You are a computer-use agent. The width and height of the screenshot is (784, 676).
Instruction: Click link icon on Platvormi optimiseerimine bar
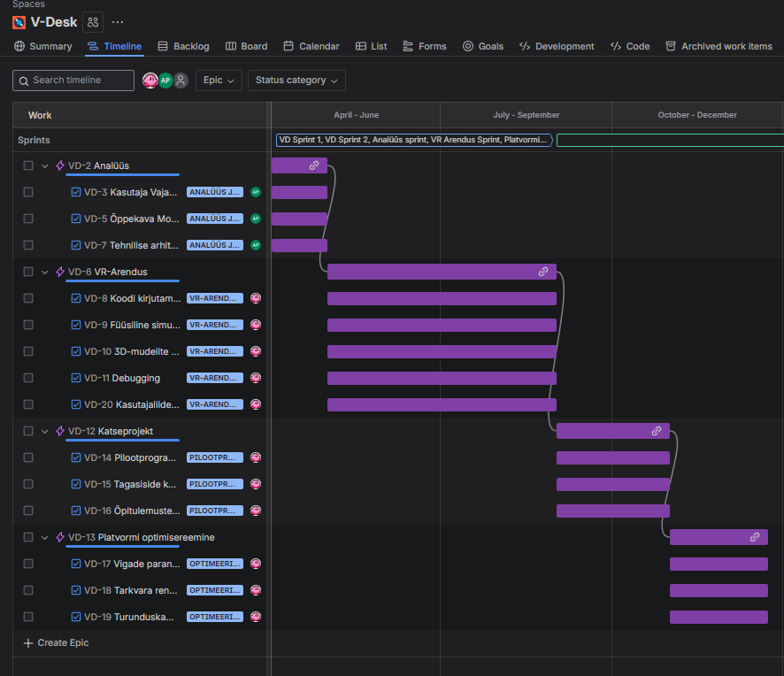[755, 537]
